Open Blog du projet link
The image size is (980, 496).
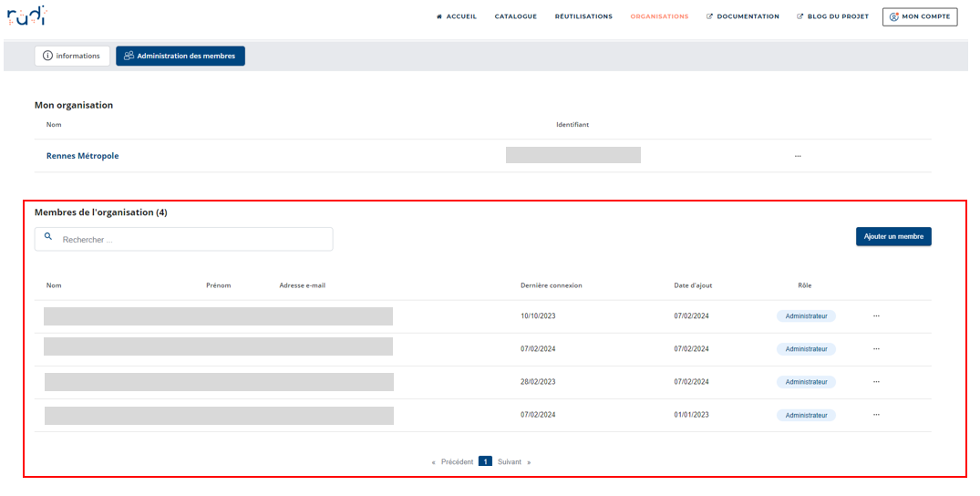(x=833, y=17)
